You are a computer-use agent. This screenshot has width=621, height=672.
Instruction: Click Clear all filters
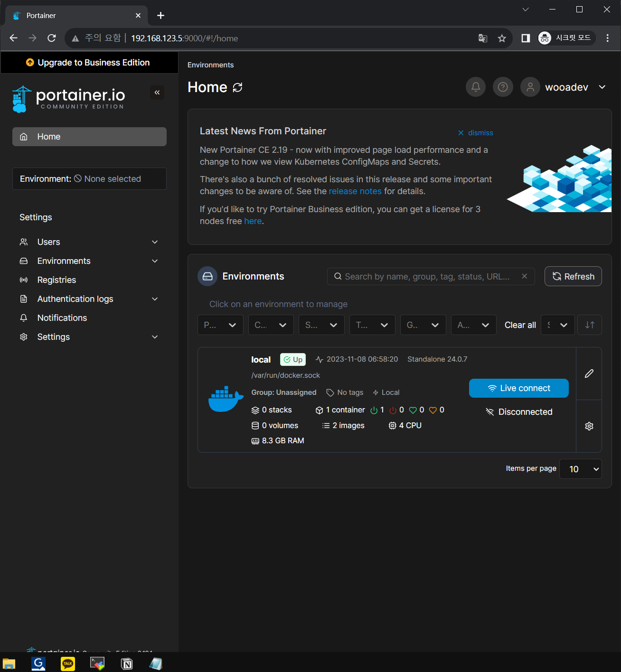[520, 325]
